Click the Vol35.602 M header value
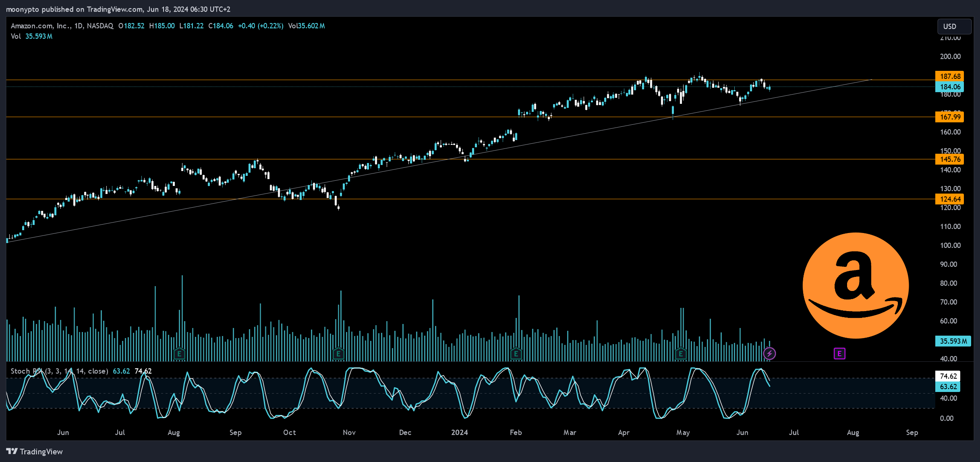 click(307, 26)
